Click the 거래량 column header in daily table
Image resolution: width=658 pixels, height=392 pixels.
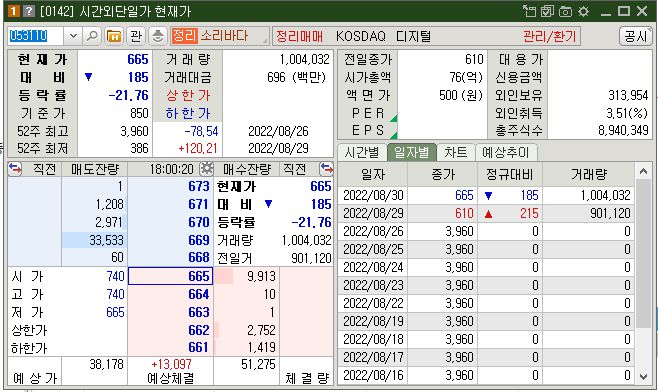(589, 174)
